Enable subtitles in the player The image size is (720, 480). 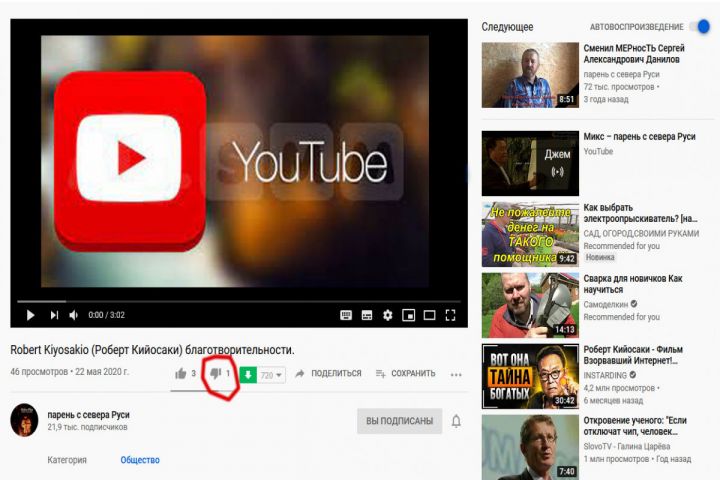[367, 315]
